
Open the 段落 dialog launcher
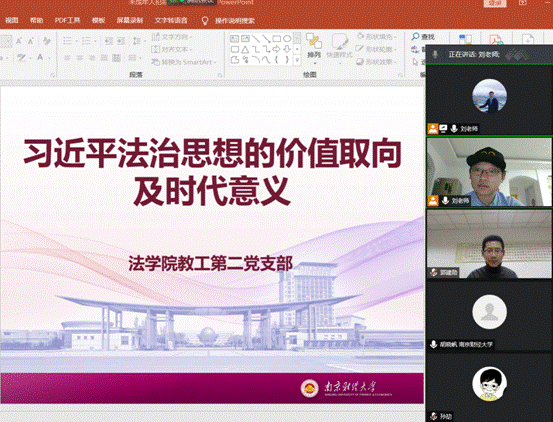coord(220,75)
